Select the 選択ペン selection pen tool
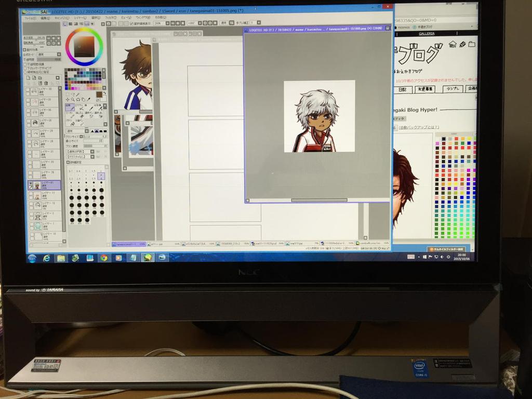 click(90, 115)
